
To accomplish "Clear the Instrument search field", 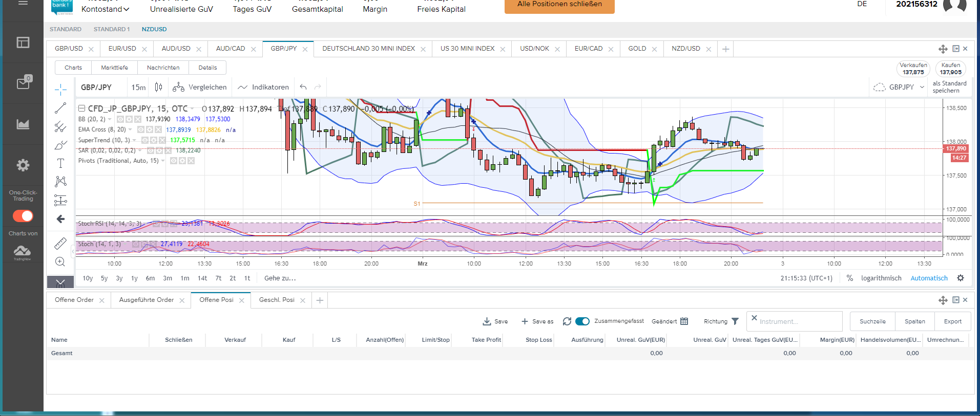I will [754, 318].
